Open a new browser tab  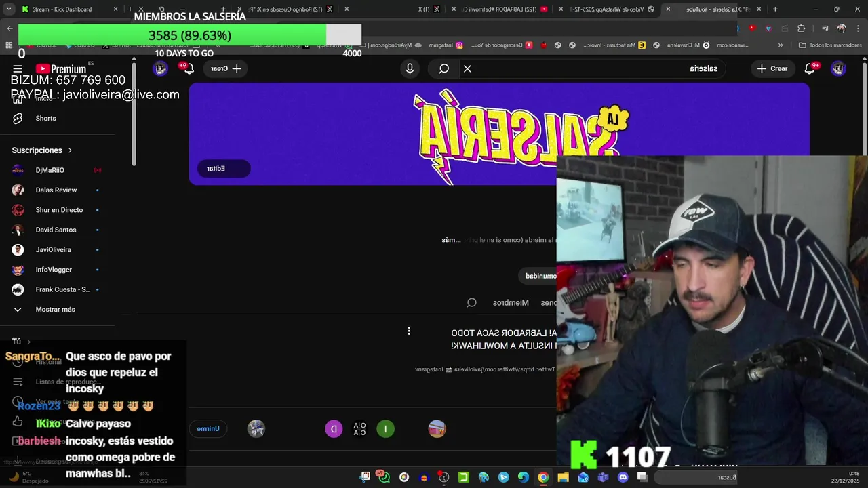(775, 9)
